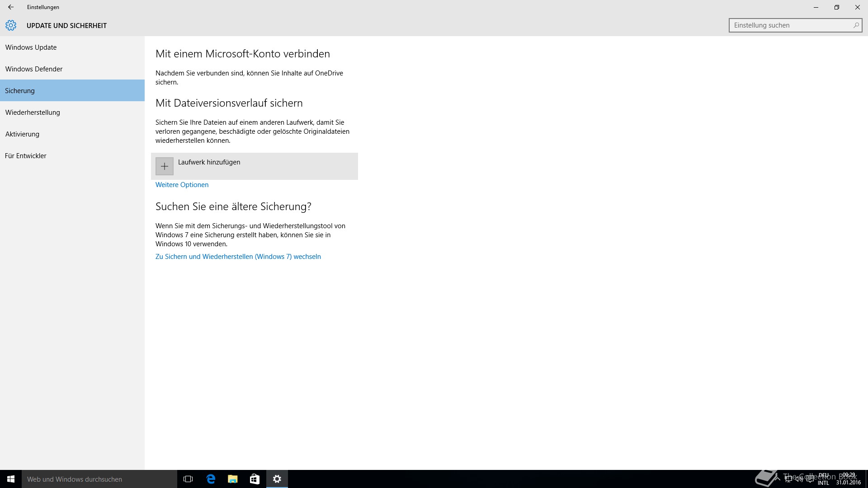The image size is (868, 488).
Task: Open network status tray icon
Action: pyautogui.click(x=788, y=479)
